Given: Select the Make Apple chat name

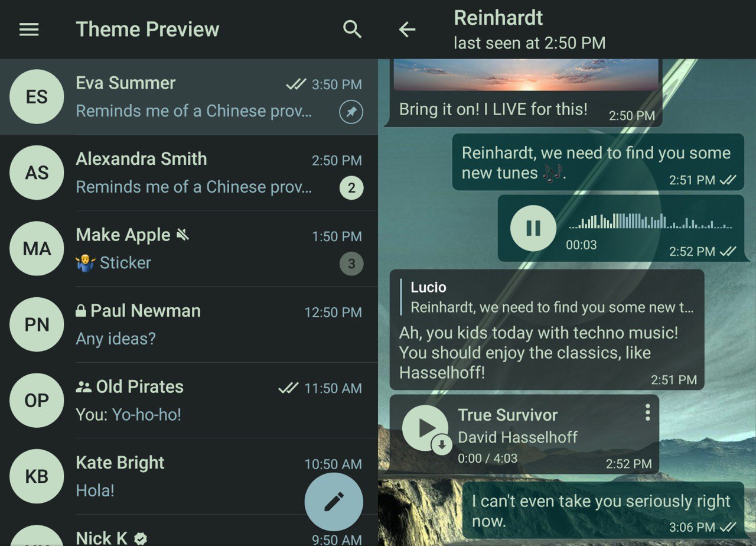Looking at the screenshot, I should [123, 235].
